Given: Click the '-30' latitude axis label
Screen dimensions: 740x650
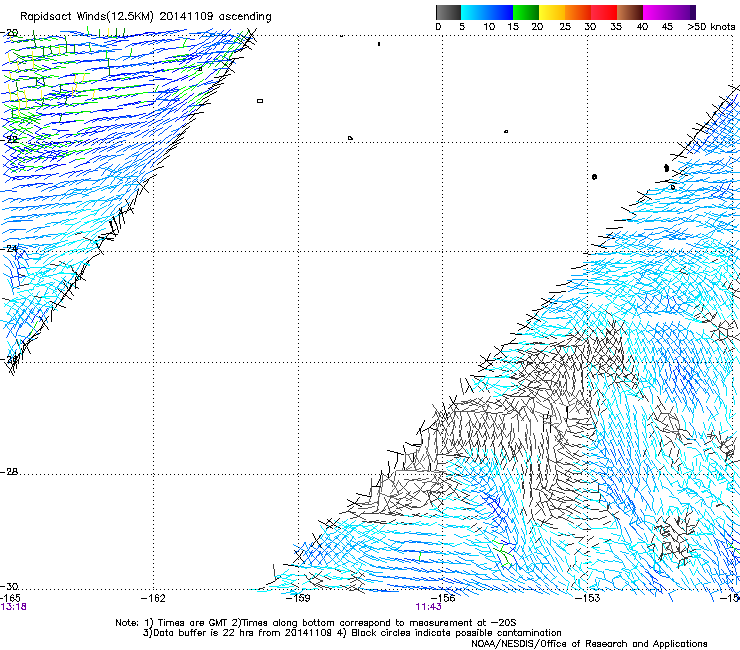Looking at the screenshot, I should [9, 586].
